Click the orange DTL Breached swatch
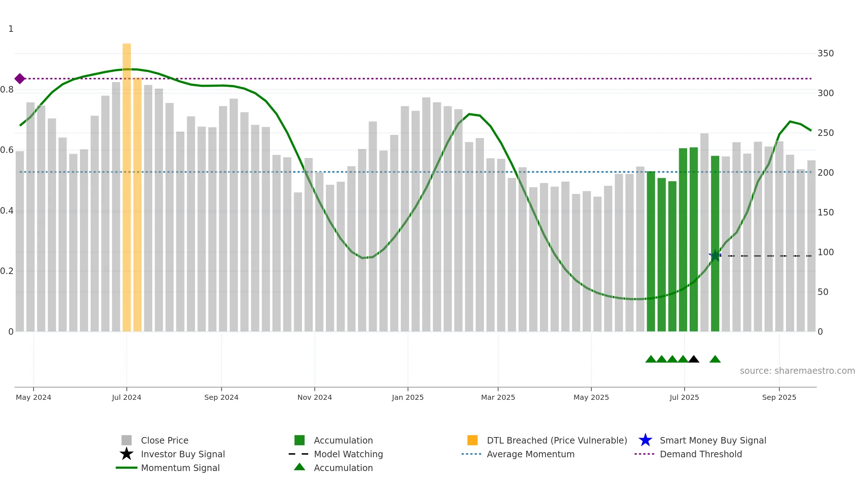The height and width of the screenshot is (488, 868). coord(472,440)
